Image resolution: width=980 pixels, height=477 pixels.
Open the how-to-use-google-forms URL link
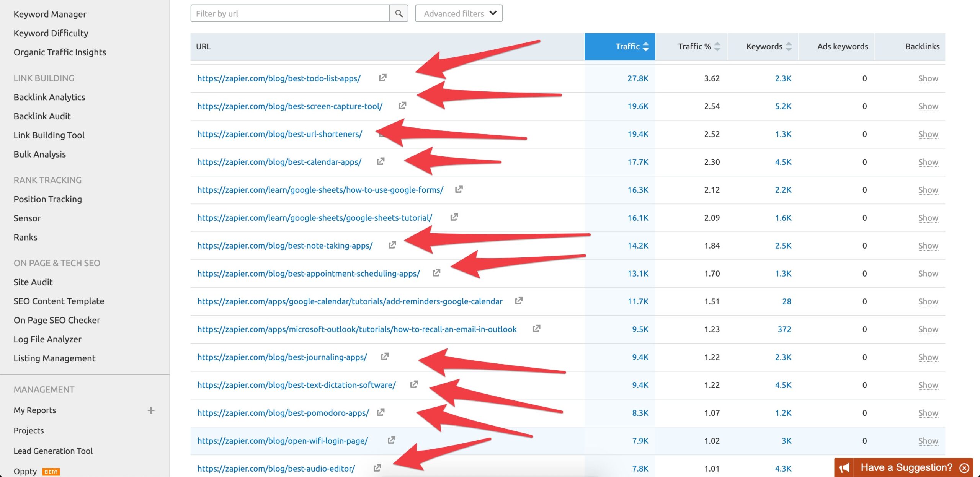point(320,190)
